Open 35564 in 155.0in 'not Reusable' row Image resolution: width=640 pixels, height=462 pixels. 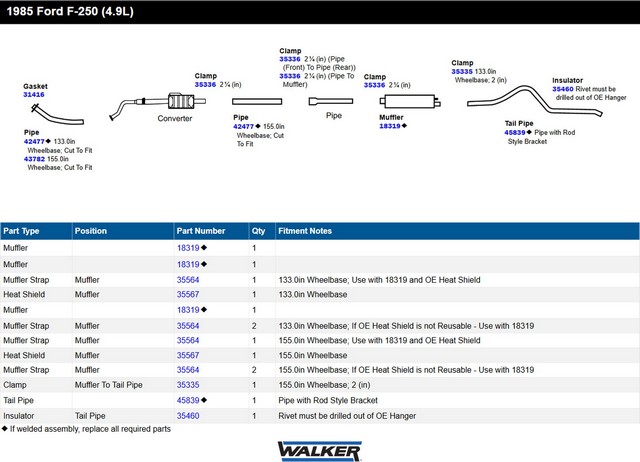(x=188, y=370)
